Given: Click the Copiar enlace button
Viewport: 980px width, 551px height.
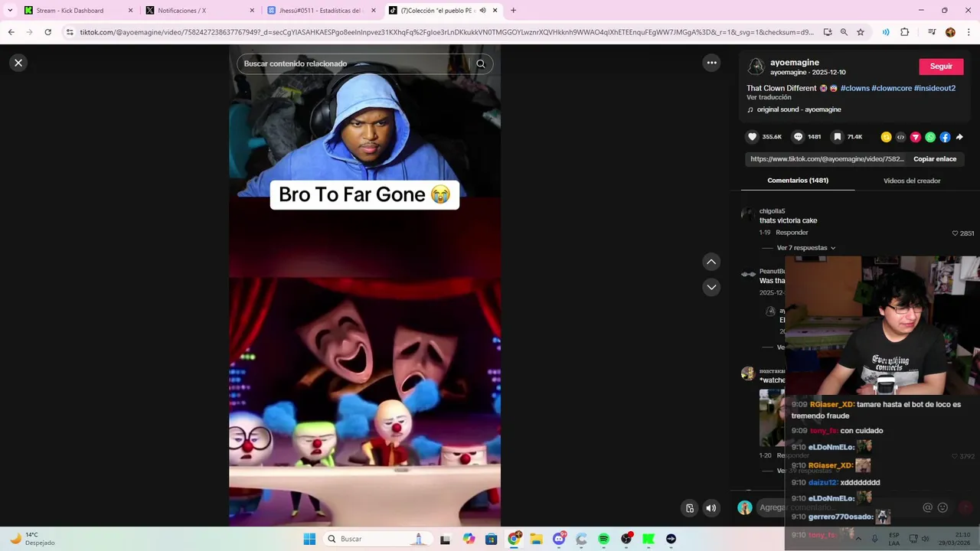Looking at the screenshot, I should click(935, 159).
